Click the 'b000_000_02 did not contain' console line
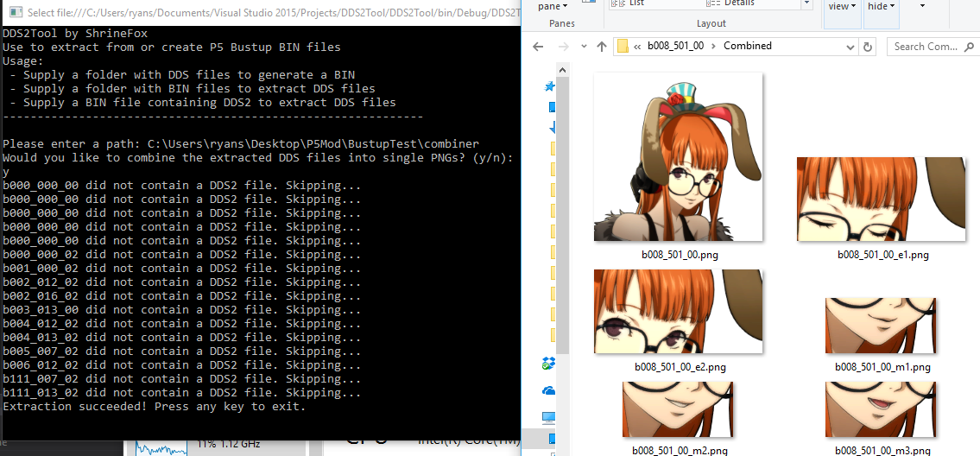980x456 pixels. 182,255
